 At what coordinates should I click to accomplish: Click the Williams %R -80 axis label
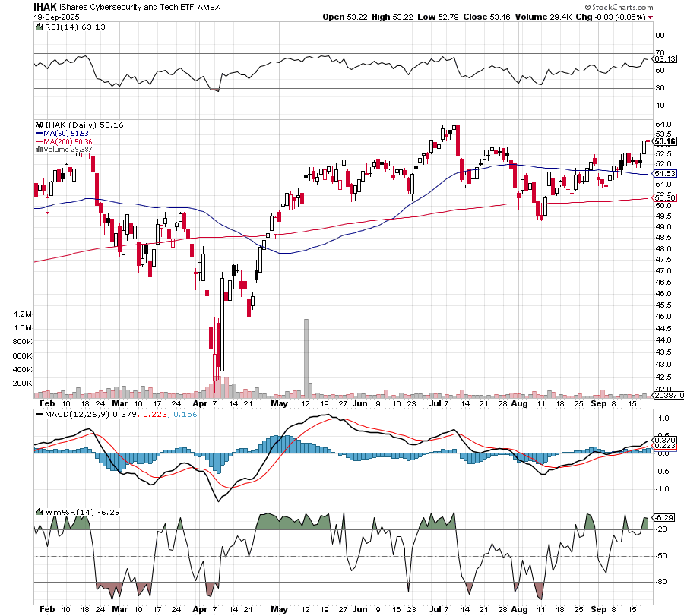(661, 582)
